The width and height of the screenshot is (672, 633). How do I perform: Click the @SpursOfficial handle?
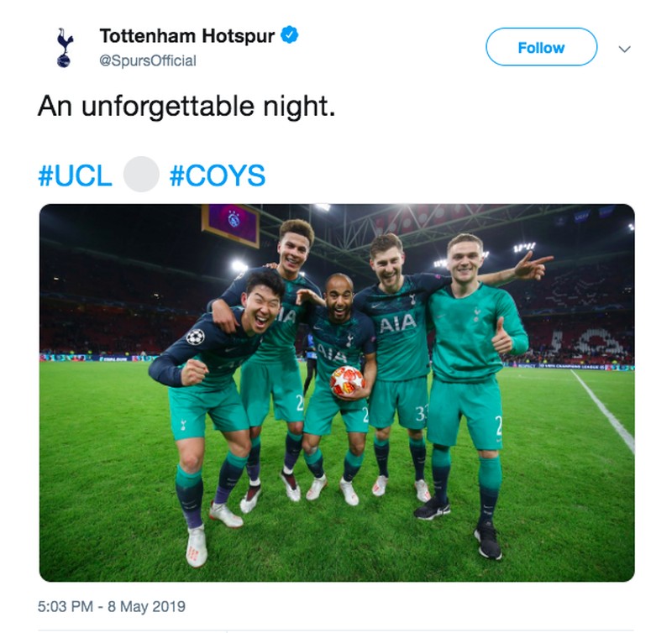[x=148, y=60]
